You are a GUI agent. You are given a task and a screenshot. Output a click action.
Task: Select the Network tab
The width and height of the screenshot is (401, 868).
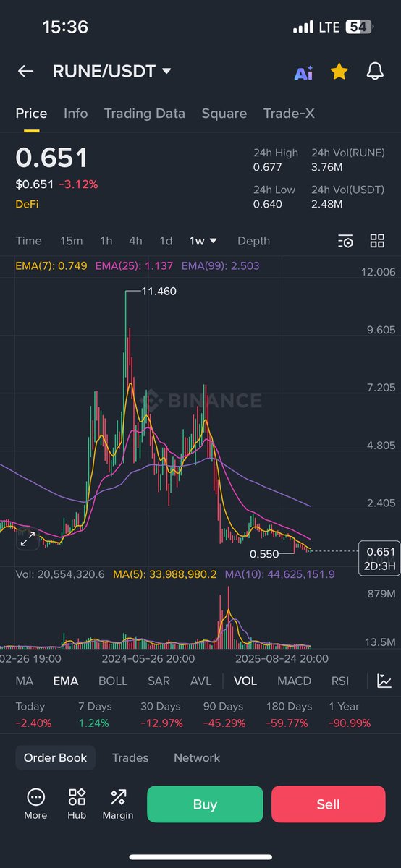(197, 757)
